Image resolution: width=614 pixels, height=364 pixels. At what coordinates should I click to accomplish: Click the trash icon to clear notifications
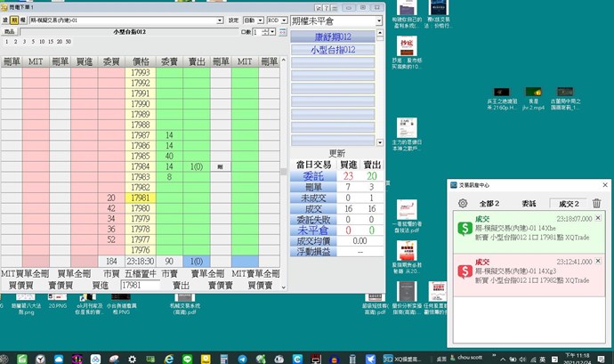pos(596,204)
